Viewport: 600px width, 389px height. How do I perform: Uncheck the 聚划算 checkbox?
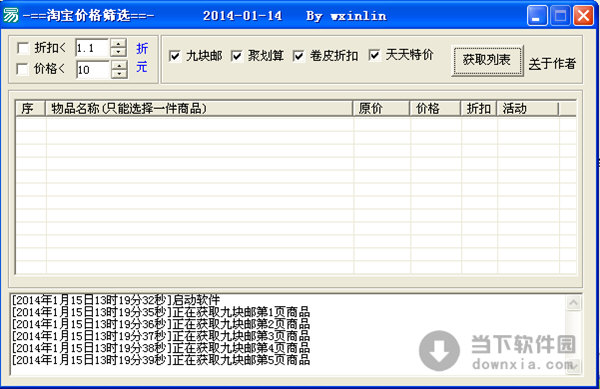click(x=237, y=56)
